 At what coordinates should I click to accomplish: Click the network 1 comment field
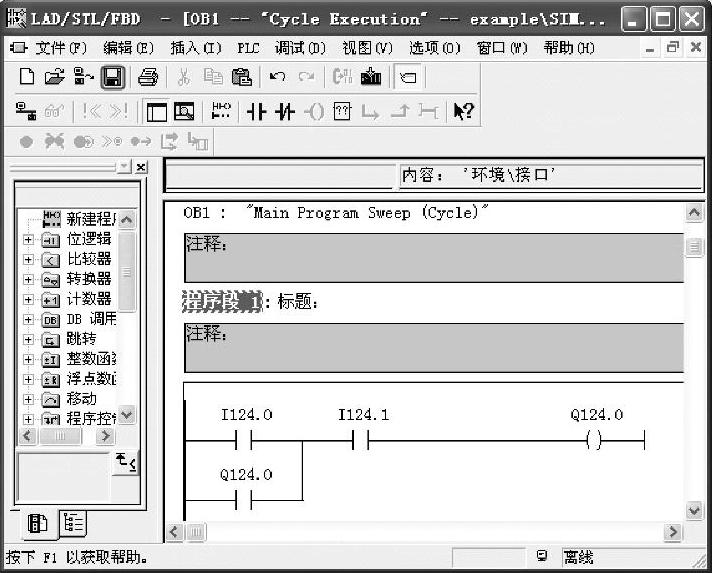[x=434, y=348]
